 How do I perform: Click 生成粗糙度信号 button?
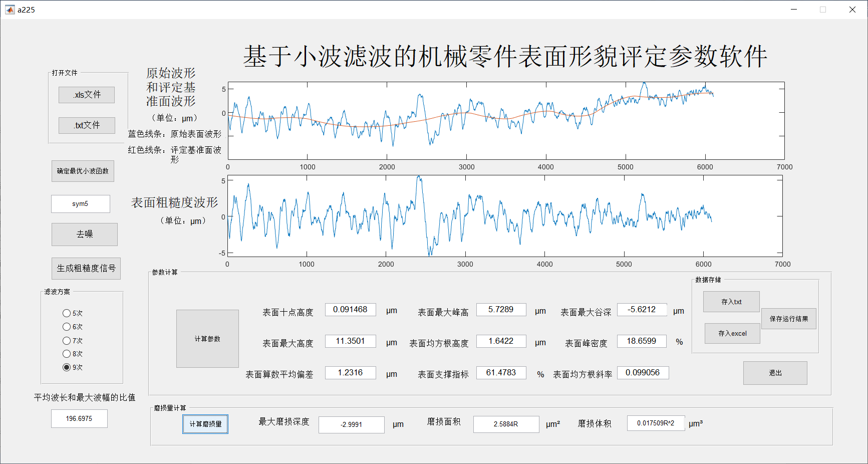point(86,269)
